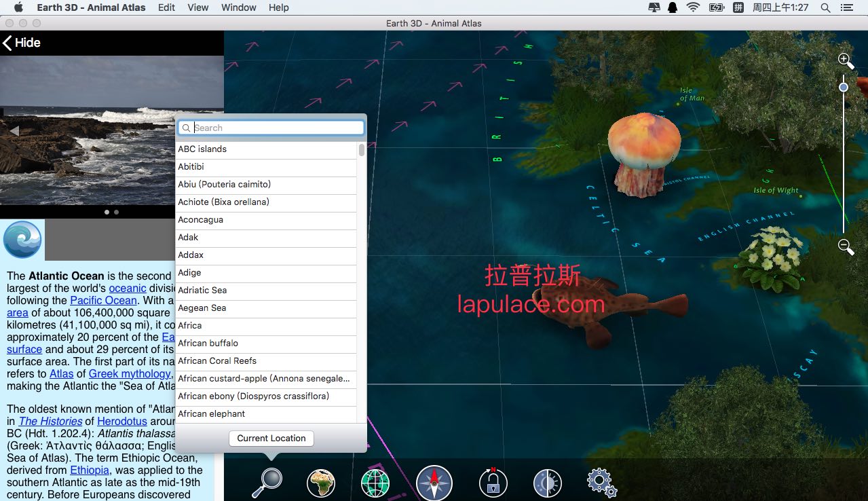The image size is (868, 501).
Task: Show previous photo with left arrow
Action: [14, 130]
